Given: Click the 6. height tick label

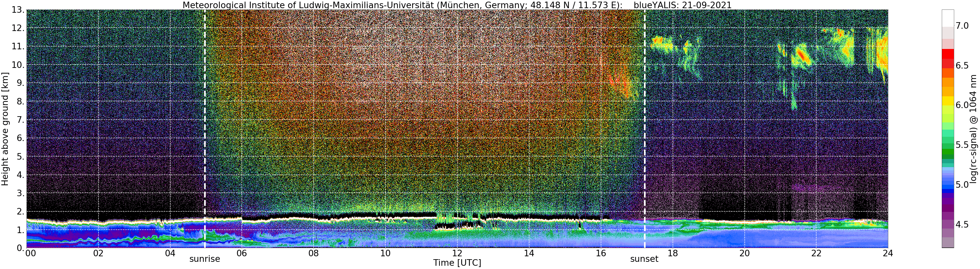Looking at the screenshot, I should pyautogui.click(x=21, y=138).
